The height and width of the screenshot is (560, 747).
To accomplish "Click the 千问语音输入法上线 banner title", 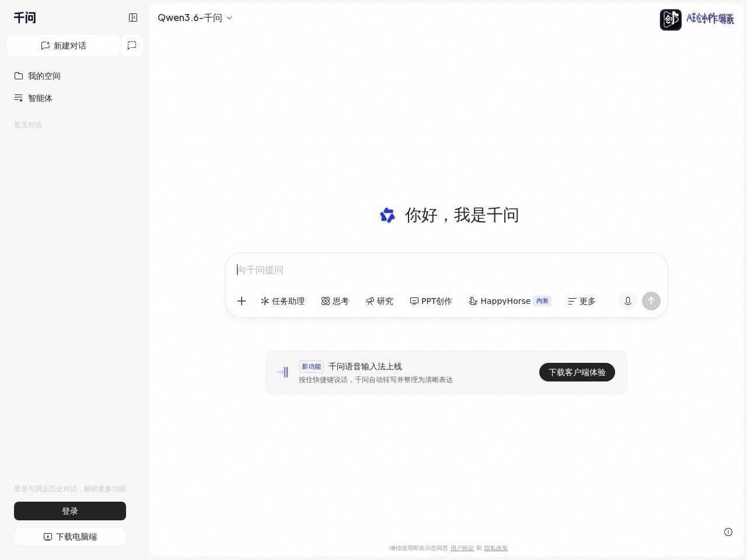I will [365, 366].
